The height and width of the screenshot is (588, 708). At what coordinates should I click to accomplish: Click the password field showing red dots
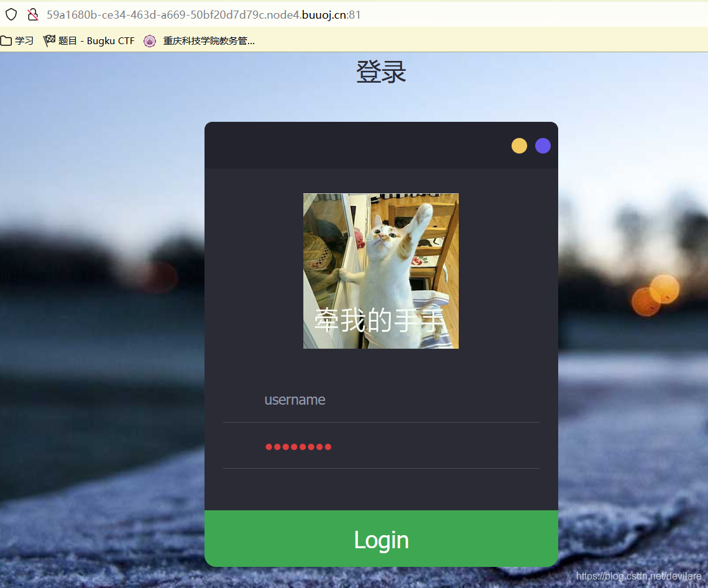[380, 446]
